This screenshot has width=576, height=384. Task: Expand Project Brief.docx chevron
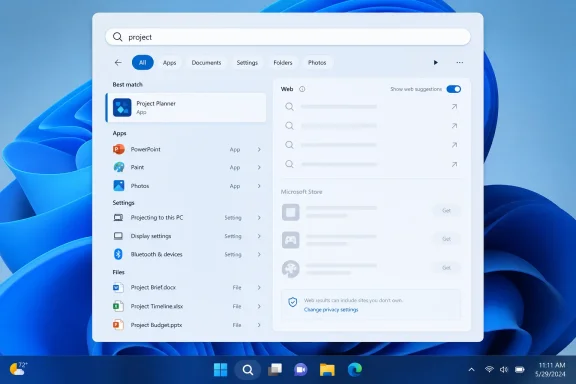[x=259, y=287]
